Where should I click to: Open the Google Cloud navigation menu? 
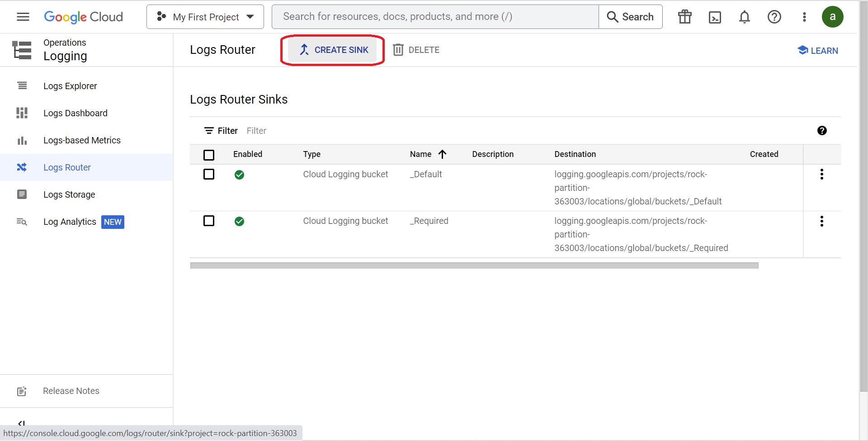click(x=22, y=17)
